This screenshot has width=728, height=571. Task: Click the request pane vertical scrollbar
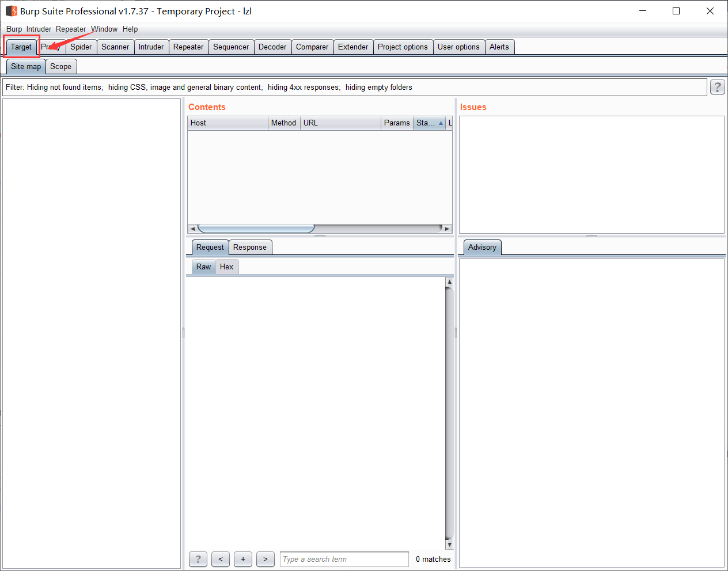(449, 413)
